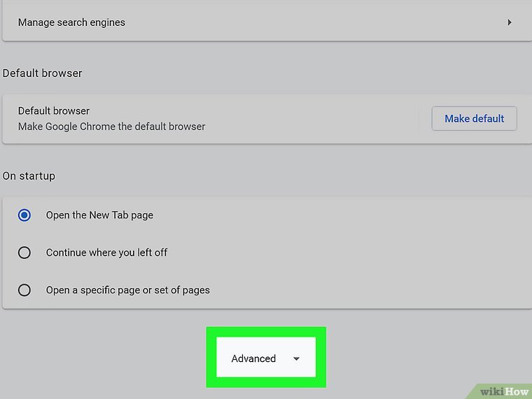Open the Manage search engines row
The height and width of the screenshot is (399, 532).
[71, 22]
